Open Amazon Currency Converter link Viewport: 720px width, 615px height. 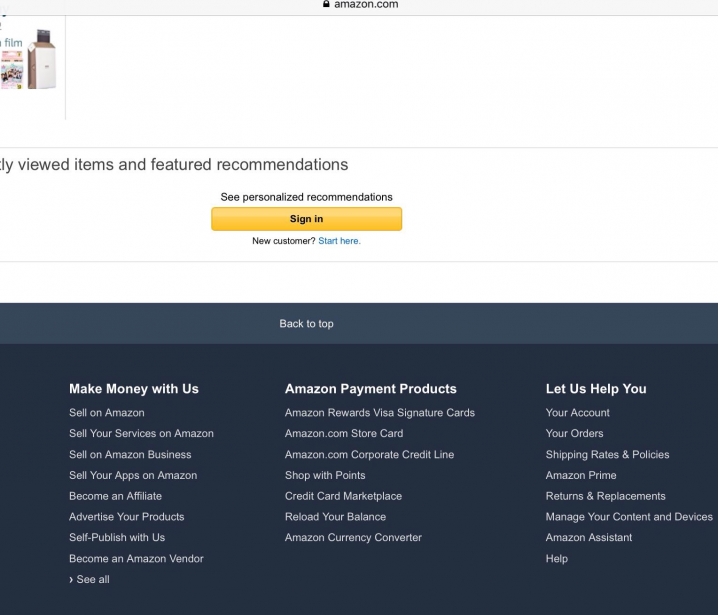pyautogui.click(x=353, y=537)
